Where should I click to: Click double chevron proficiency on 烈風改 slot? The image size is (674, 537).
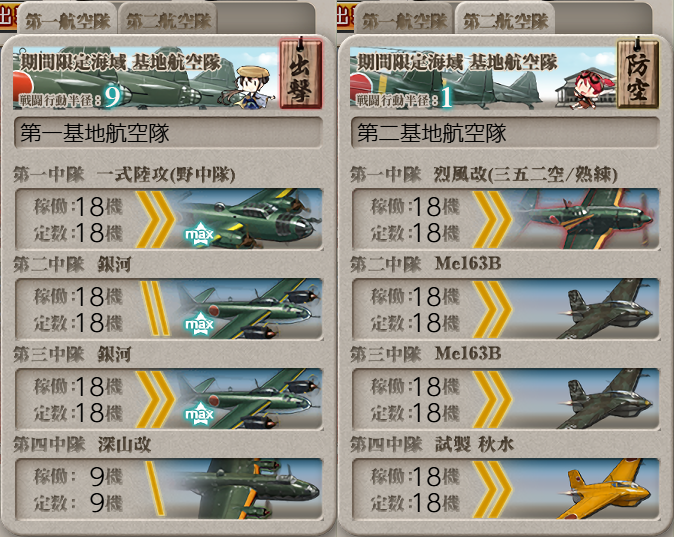tap(493, 219)
